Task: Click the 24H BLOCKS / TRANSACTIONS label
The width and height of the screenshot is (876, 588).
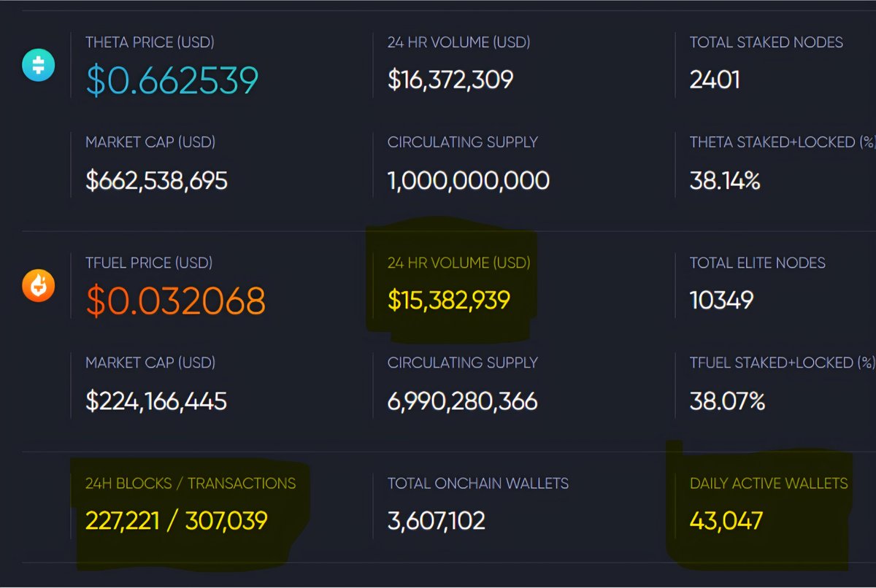Action: 191,483
